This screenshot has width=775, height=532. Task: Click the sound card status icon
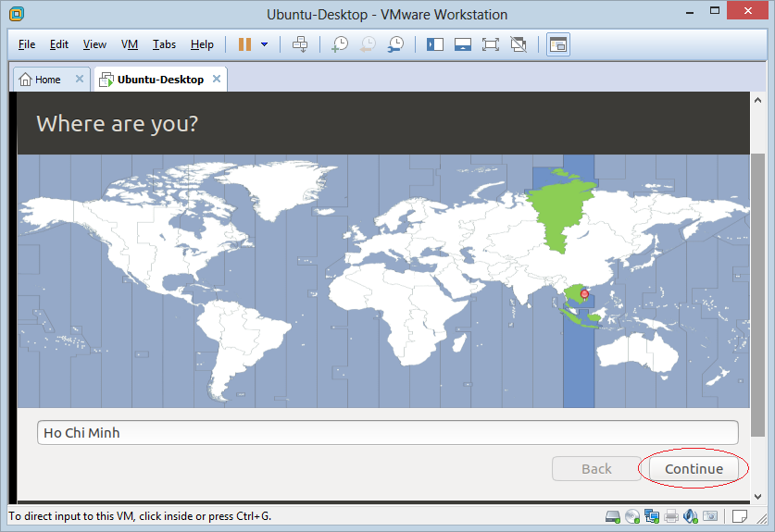click(691, 516)
